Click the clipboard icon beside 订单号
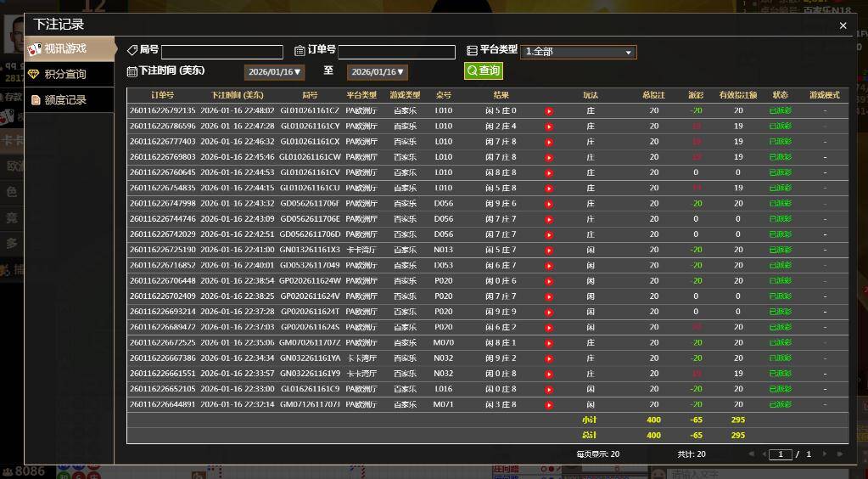 300,51
